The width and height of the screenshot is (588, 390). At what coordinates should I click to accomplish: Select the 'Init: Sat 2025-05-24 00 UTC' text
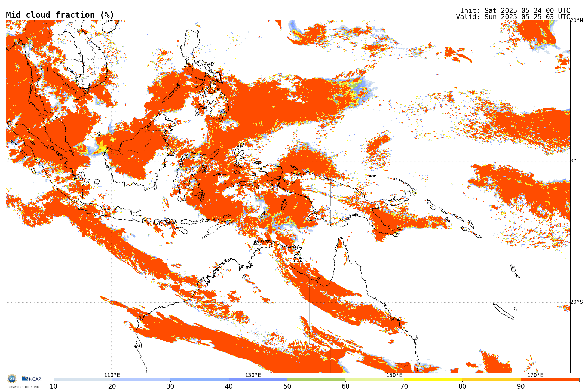coord(515,11)
